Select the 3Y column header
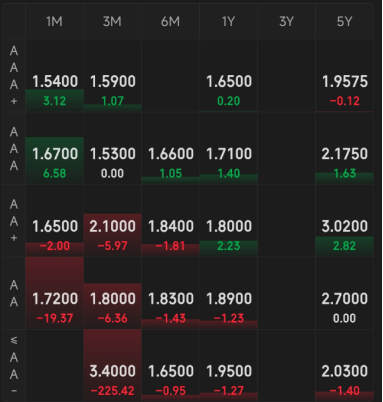 point(286,22)
